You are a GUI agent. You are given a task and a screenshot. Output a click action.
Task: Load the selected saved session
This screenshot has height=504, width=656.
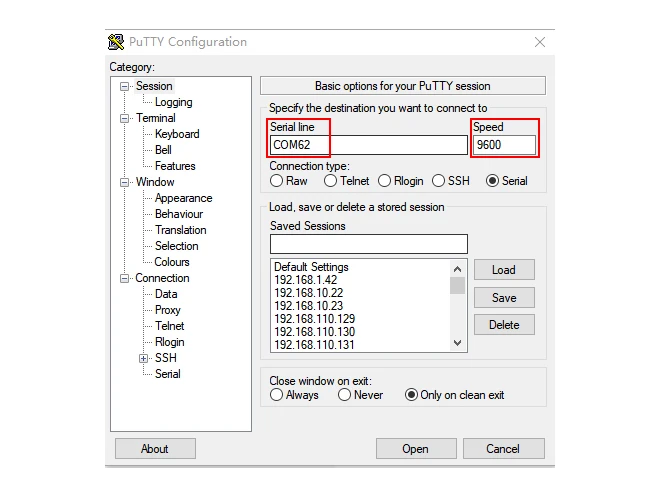coord(504,270)
